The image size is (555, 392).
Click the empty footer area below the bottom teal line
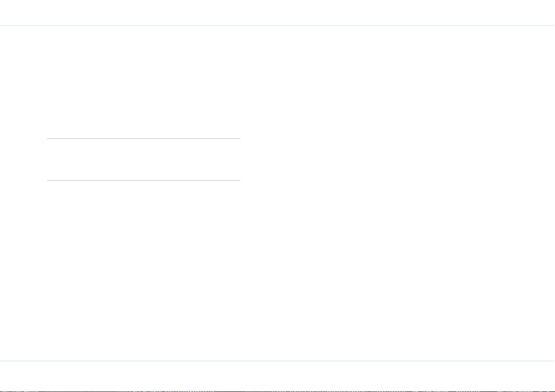tap(278, 376)
